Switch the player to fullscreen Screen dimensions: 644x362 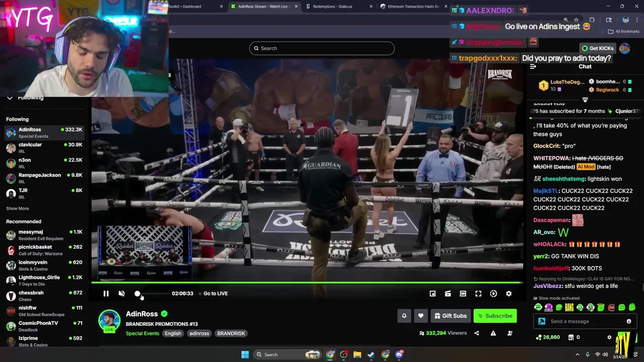[478, 294]
